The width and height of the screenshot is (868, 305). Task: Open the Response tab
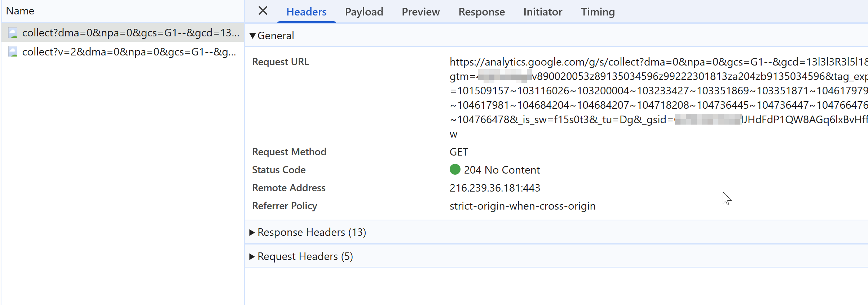(x=481, y=12)
